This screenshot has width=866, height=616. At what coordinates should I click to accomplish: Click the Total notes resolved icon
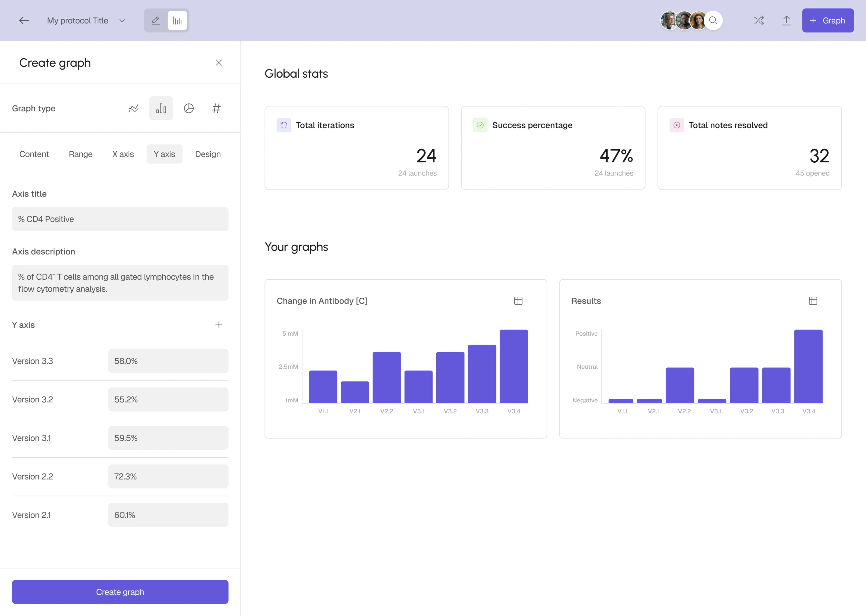tap(676, 125)
